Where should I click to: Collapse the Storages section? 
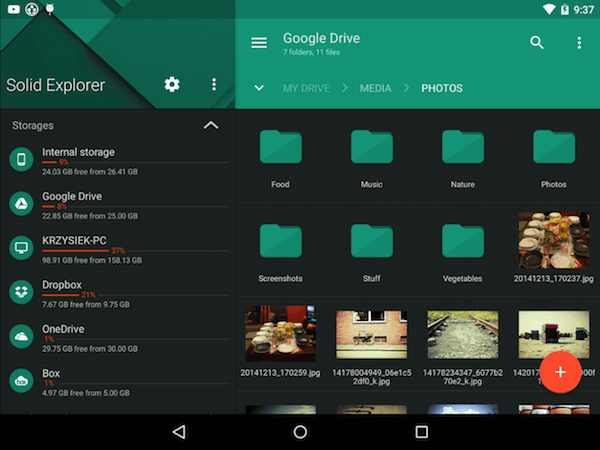click(211, 125)
